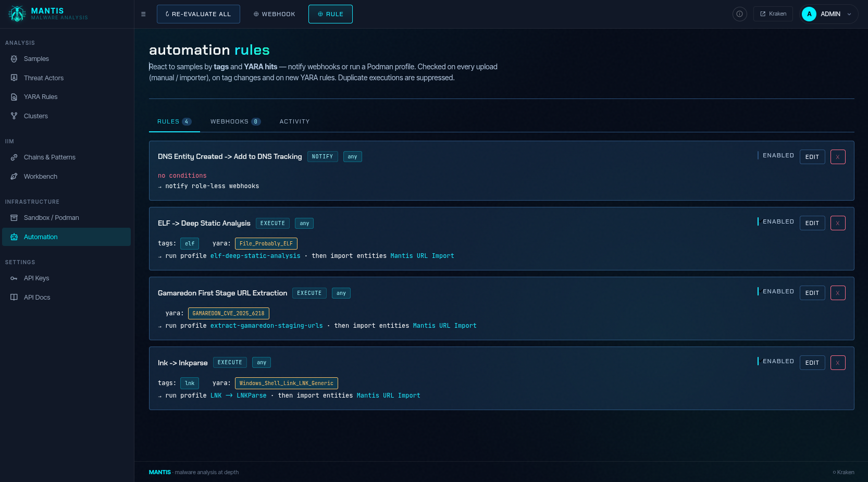Click File_Probably_ELF YARA chip
This screenshot has height=482, width=868.
(x=266, y=243)
